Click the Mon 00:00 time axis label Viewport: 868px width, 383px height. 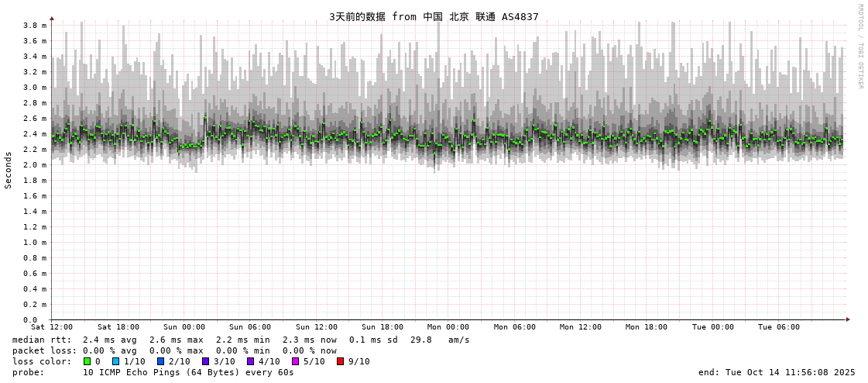coord(448,327)
